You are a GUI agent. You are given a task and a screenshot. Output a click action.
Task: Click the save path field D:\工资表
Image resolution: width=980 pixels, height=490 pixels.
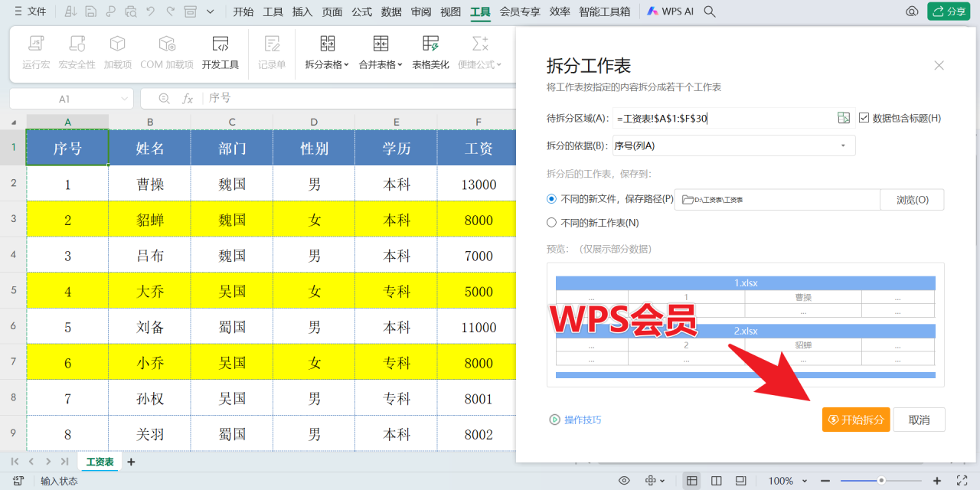tap(777, 199)
